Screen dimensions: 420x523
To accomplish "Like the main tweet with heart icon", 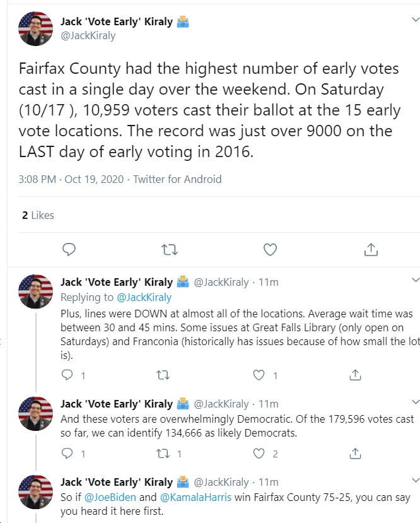I will 270,249.
